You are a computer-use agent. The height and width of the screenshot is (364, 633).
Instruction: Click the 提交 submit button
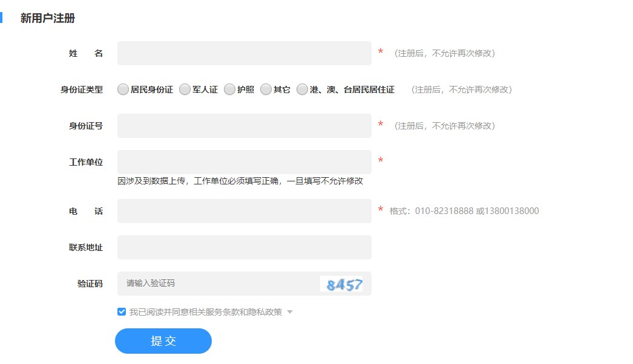[163, 340]
